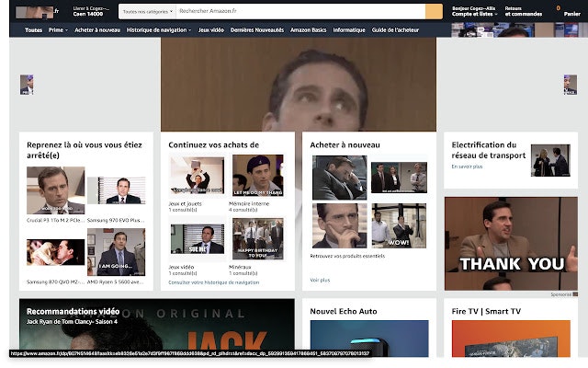Open the Samsung 870 QVO thumbnail
The image size is (588, 368).
(x=55, y=252)
